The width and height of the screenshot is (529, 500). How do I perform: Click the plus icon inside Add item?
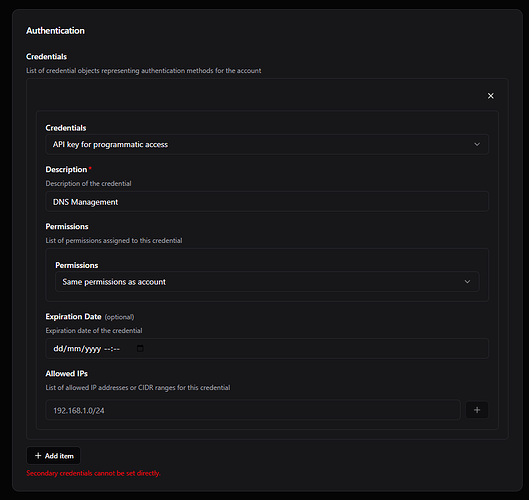point(38,455)
